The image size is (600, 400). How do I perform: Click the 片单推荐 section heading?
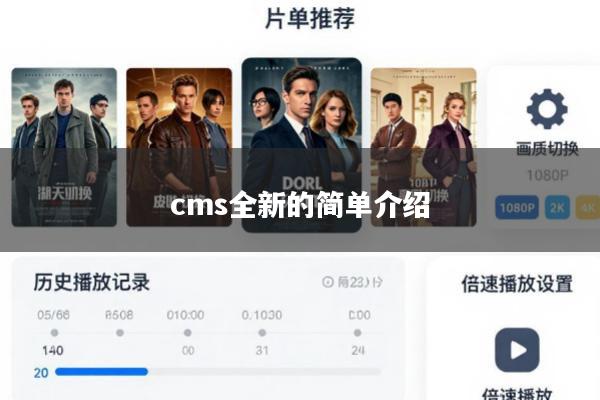310,18
